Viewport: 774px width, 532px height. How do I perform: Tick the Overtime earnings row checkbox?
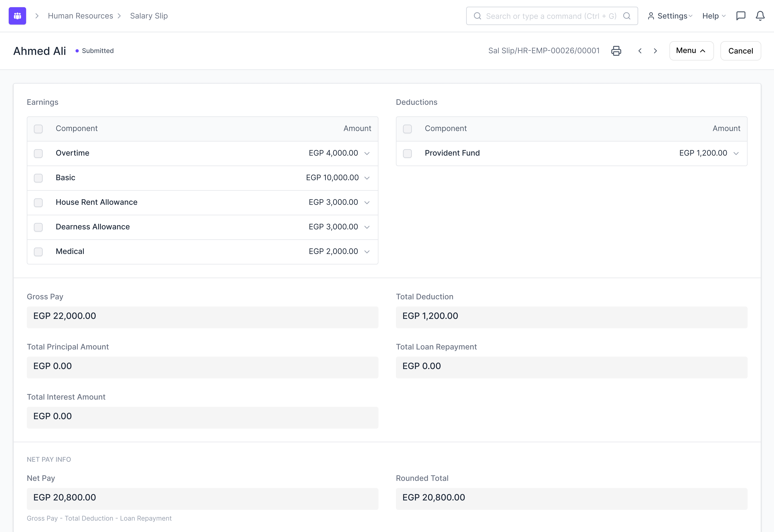(38, 153)
